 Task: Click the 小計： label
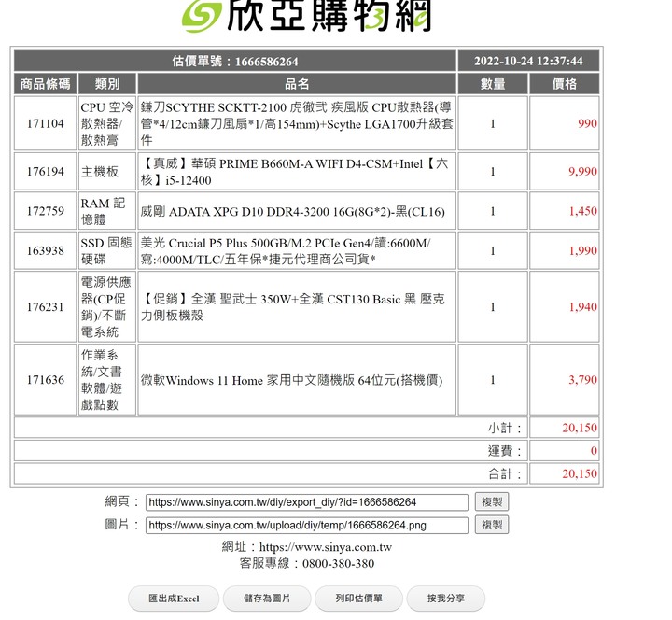(x=504, y=428)
